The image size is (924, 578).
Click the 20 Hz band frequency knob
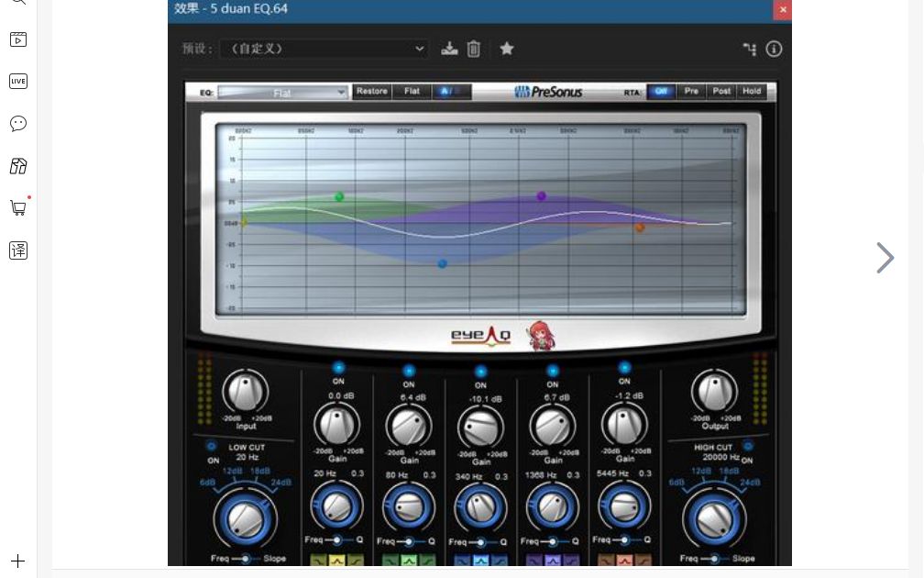point(336,506)
